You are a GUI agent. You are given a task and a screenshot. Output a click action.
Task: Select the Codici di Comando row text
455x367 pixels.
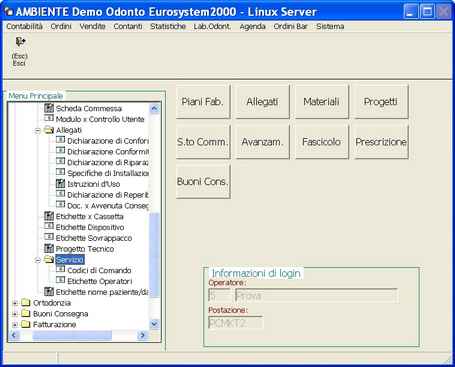click(99, 270)
